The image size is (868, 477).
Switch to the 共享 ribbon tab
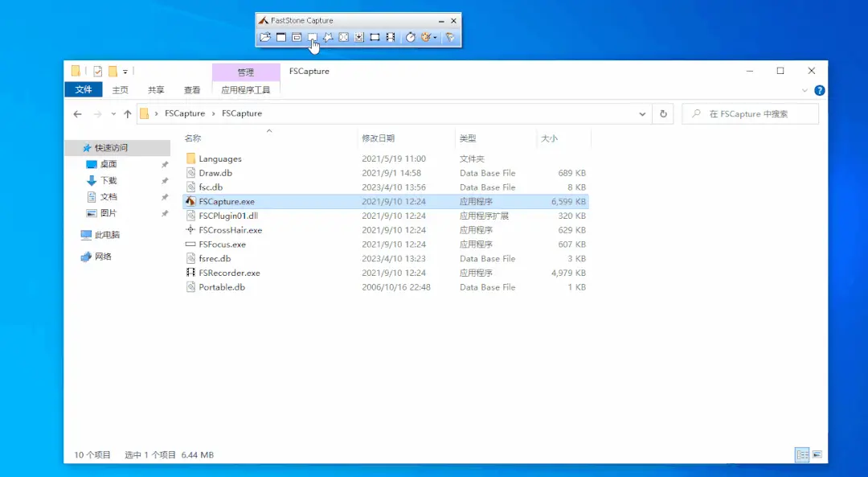tap(155, 90)
